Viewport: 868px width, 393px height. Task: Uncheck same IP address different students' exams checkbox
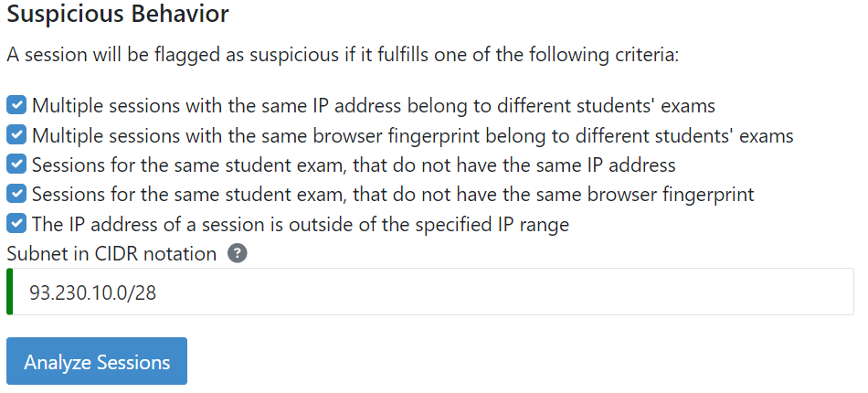[16, 105]
